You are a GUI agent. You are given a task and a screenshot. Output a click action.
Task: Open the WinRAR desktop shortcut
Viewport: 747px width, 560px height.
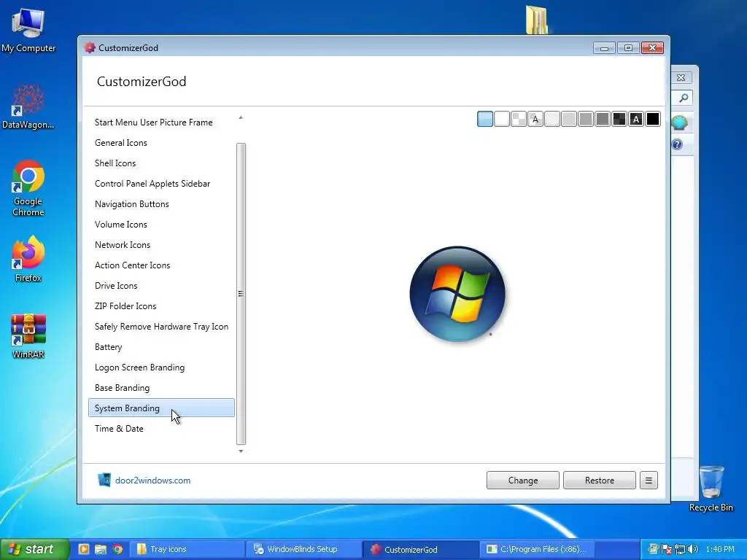(28, 335)
